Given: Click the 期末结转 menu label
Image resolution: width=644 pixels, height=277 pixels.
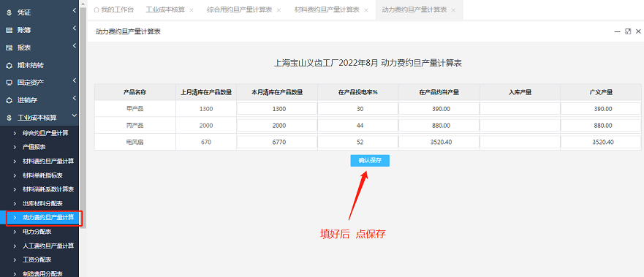Looking at the screenshot, I should point(31,65).
